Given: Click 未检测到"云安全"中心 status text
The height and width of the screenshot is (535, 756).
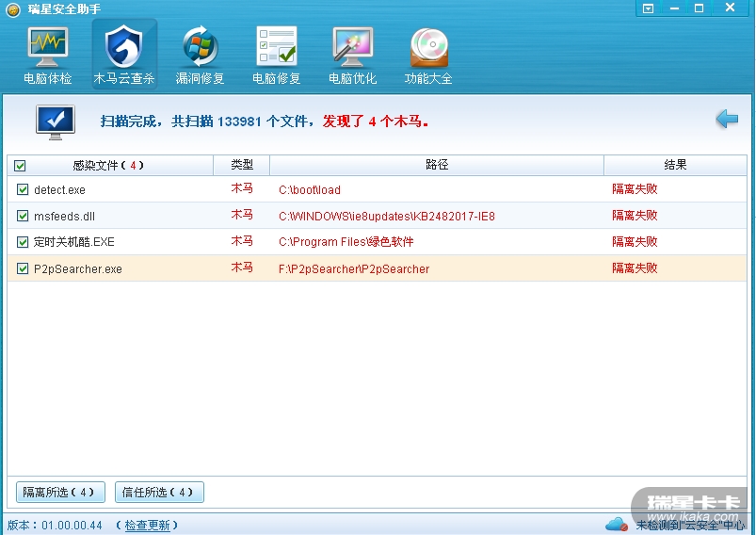Looking at the screenshot, I should tap(690, 525).
